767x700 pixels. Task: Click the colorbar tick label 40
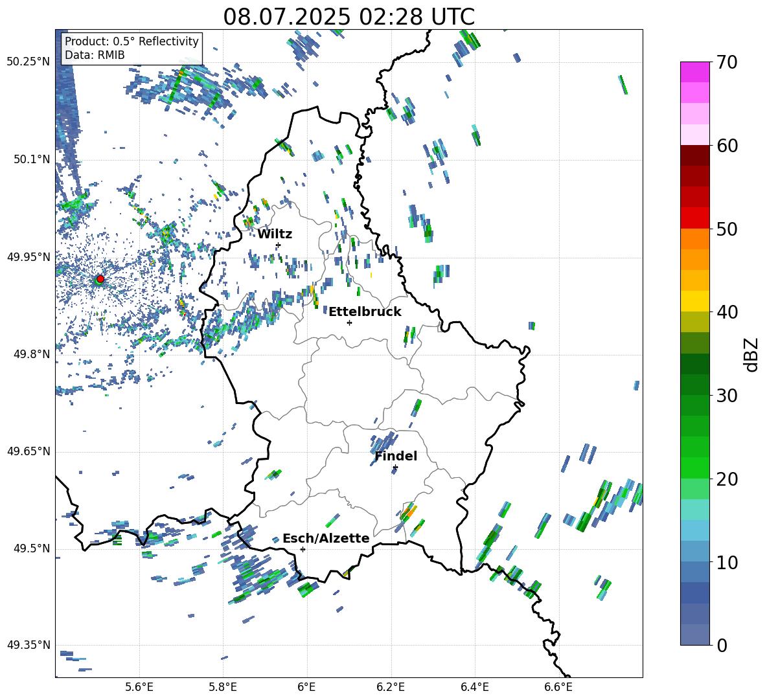coord(727,312)
